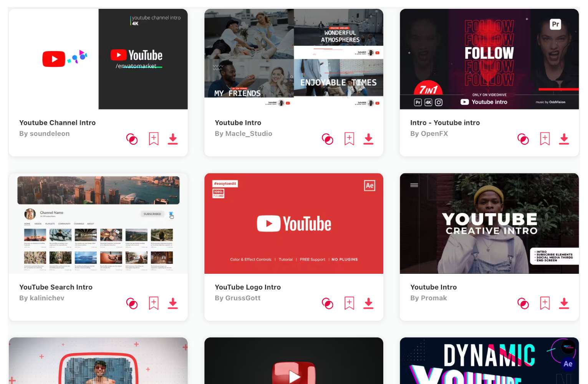
Task: Open the YouTube Search Intro title
Action: (x=56, y=287)
